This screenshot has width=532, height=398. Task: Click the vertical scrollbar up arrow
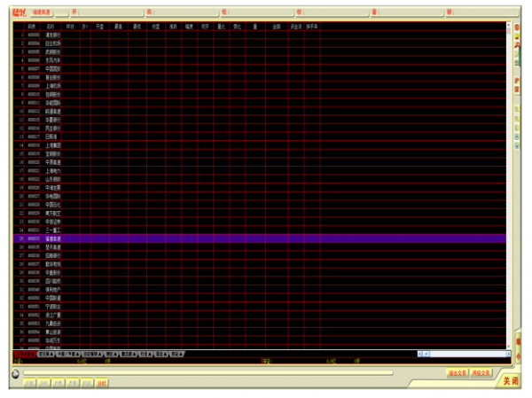(508, 25)
